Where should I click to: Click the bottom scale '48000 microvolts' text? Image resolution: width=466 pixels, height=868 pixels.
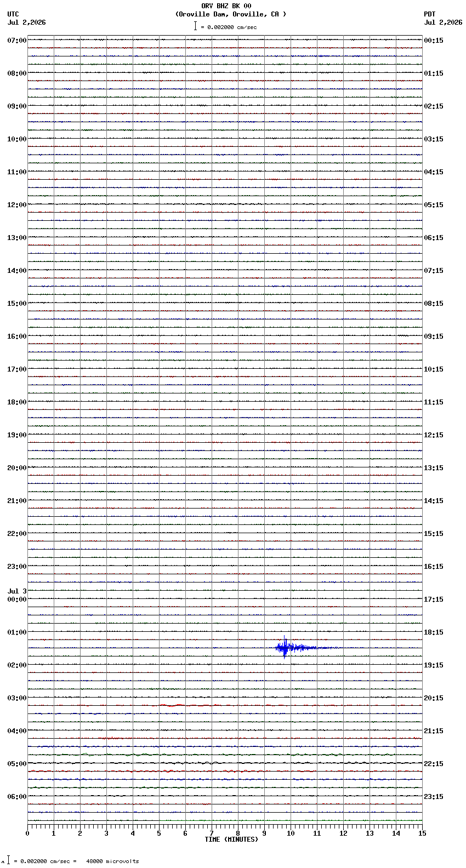tap(112, 861)
